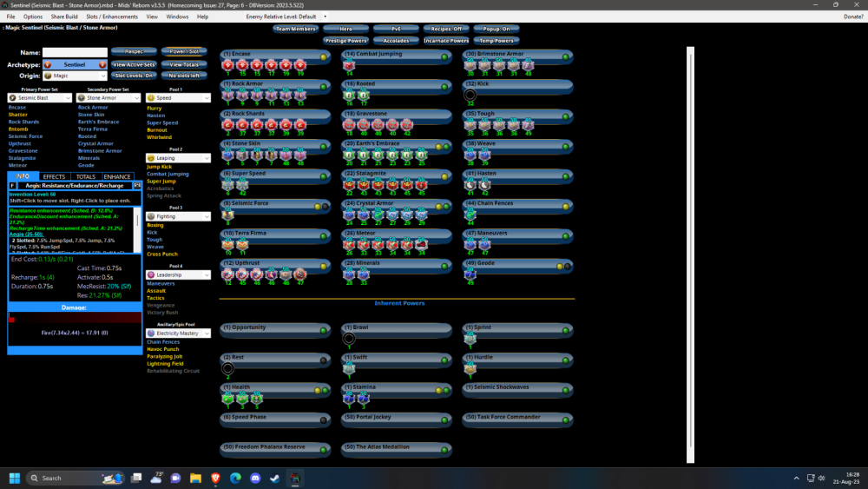Click the first enhancement icon in Encase
Screen dimensions: 868x489
(x=229, y=65)
